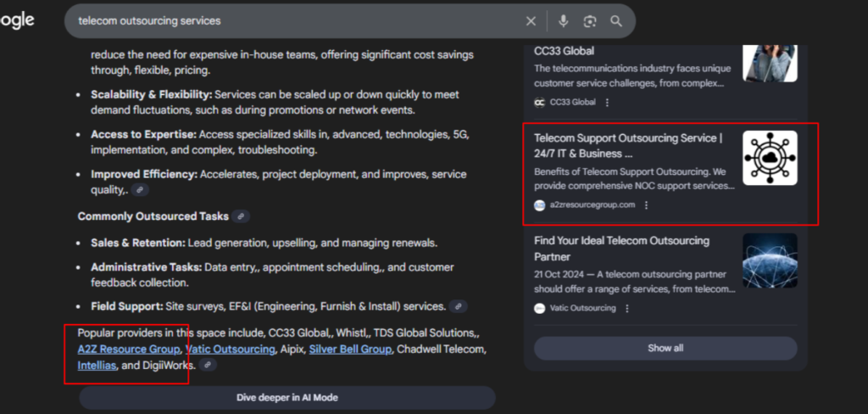Click the magnifier search icon
Viewport: 868px width, 414px height.
[616, 21]
